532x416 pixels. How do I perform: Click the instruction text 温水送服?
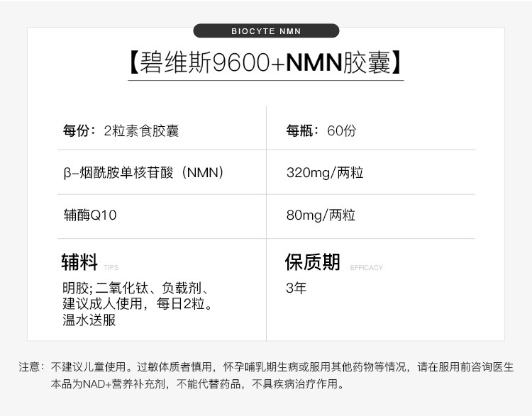tap(89, 320)
